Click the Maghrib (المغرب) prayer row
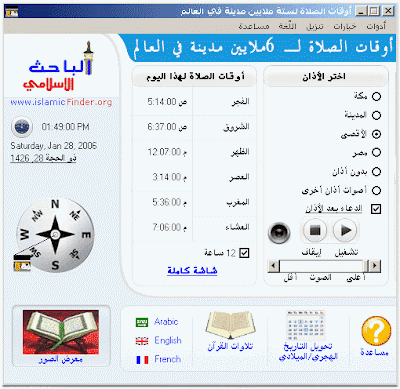Image resolution: width=400 pixels, height=389 pixels. (x=195, y=202)
